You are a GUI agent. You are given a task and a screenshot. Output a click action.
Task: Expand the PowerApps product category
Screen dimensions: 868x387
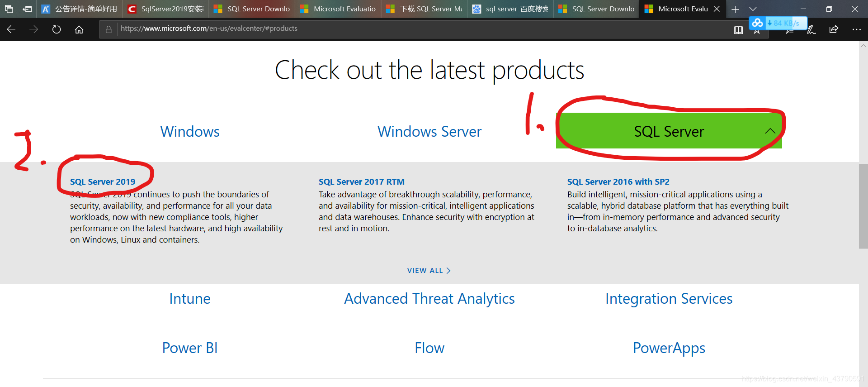pyautogui.click(x=669, y=348)
